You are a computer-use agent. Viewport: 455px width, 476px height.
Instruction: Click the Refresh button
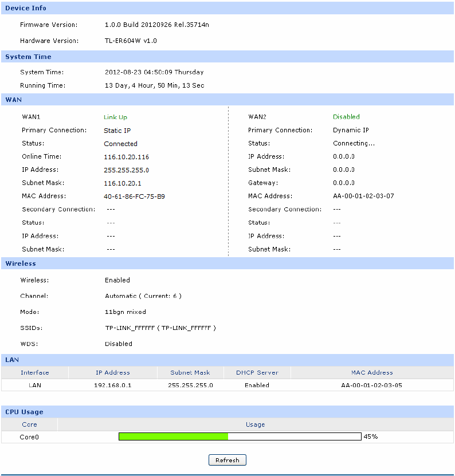(x=227, y=460)
